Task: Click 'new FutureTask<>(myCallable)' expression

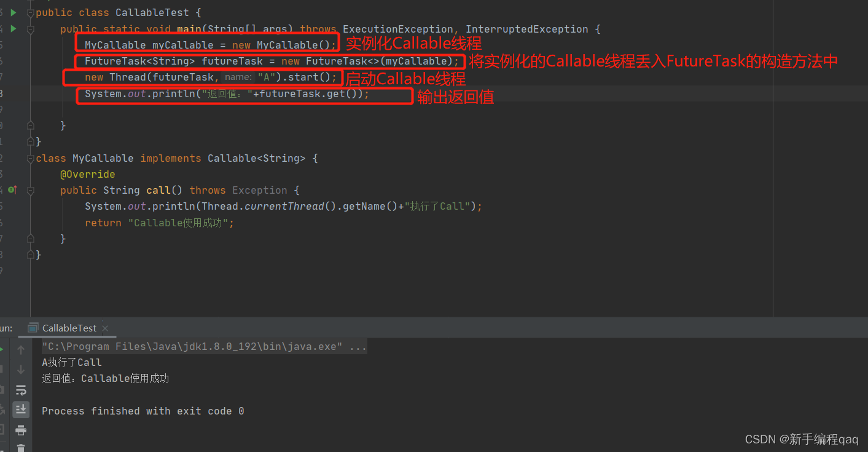Action: coord(367,61)
